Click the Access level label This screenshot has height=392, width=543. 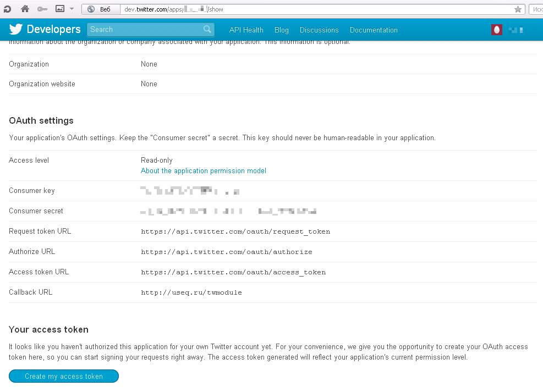(x=29, y=160)
